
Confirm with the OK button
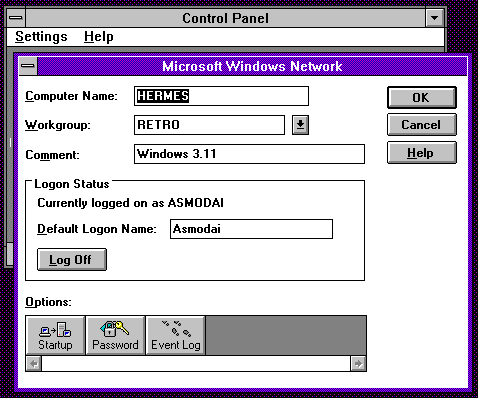pos(422,98)
